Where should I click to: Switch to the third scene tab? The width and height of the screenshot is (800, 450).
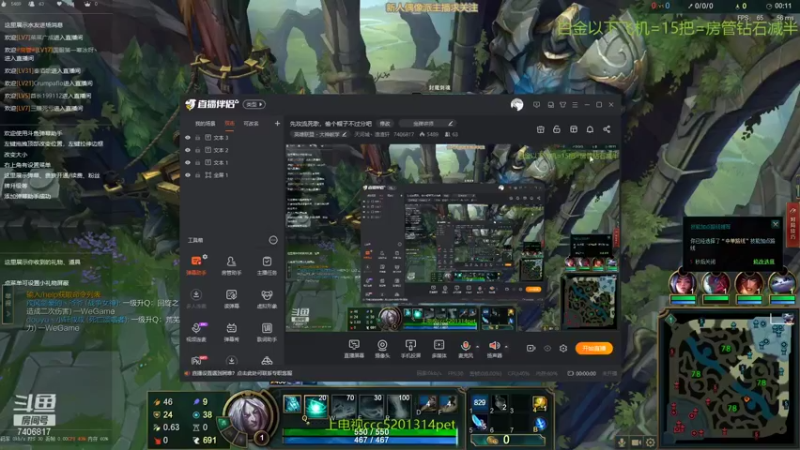[x=251, y=123]
